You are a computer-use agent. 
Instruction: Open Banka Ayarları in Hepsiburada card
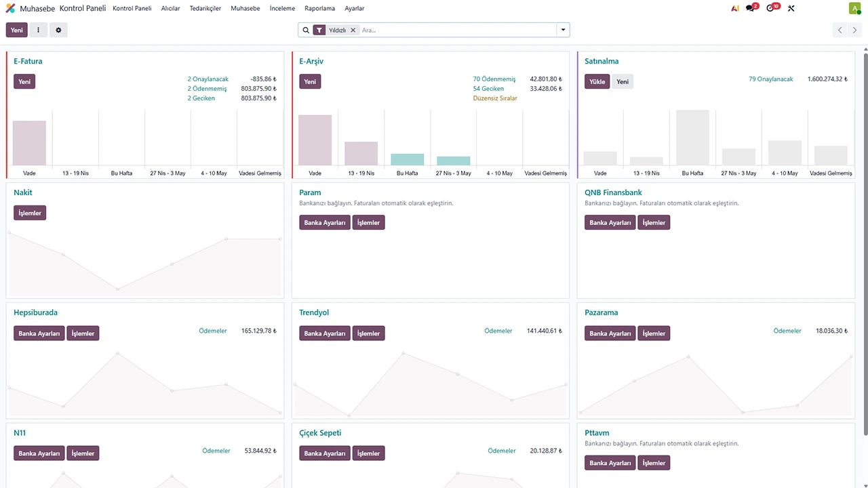(x=39, y=333)
